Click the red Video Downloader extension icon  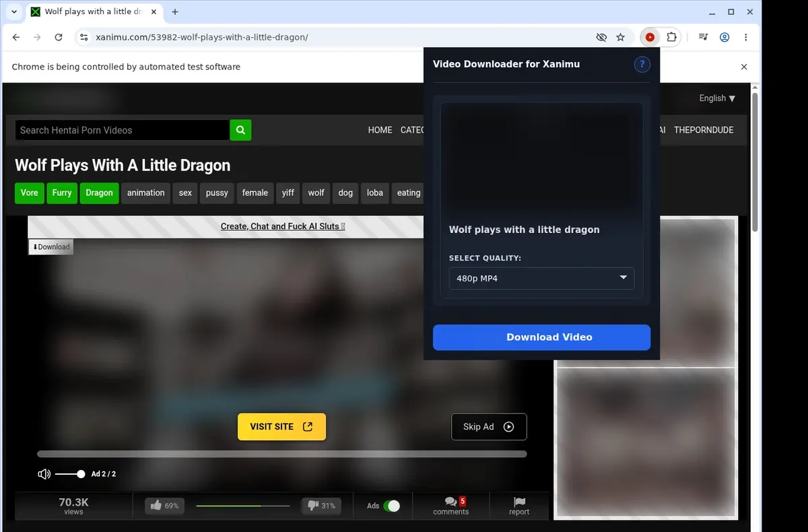(x=650, y=37)
